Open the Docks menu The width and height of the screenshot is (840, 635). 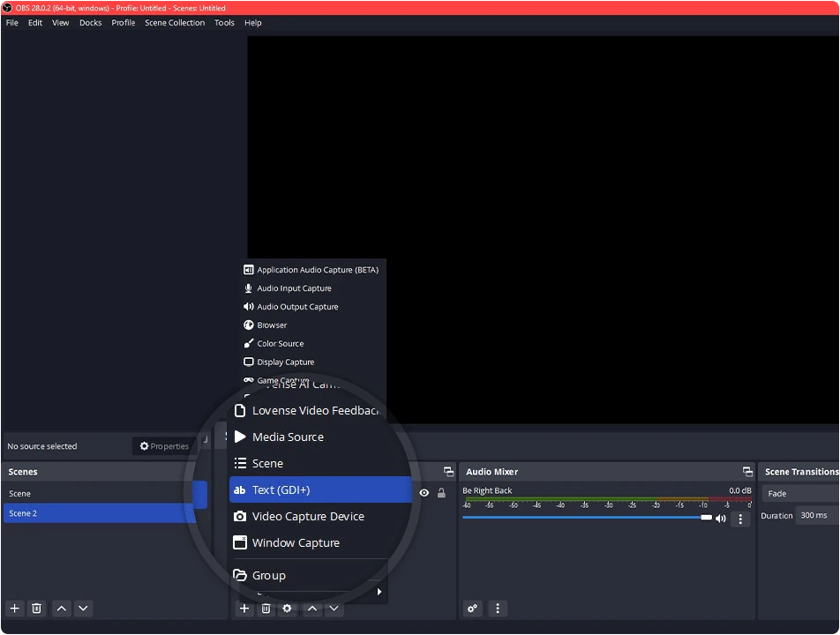(x=91, y=22)
